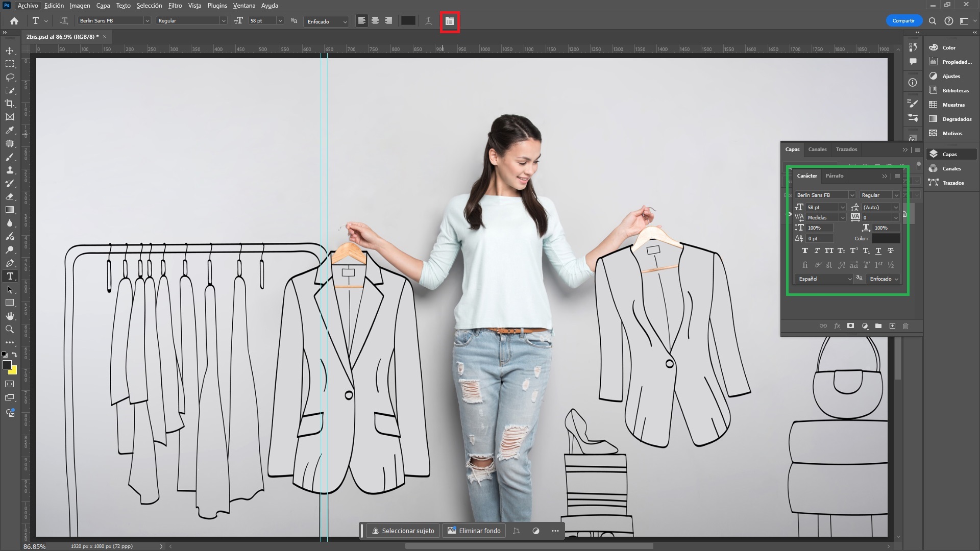Open the Filtro menu
Image resolution: width=980 pixels, height=551 pixels.
[175, 6]
